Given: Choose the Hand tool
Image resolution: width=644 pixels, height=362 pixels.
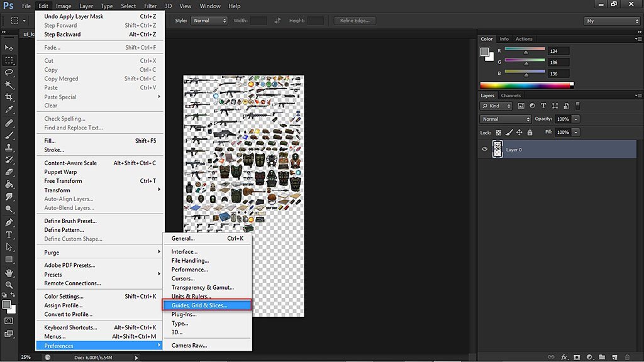Looking at the screenshot, I should click(9, 273).
